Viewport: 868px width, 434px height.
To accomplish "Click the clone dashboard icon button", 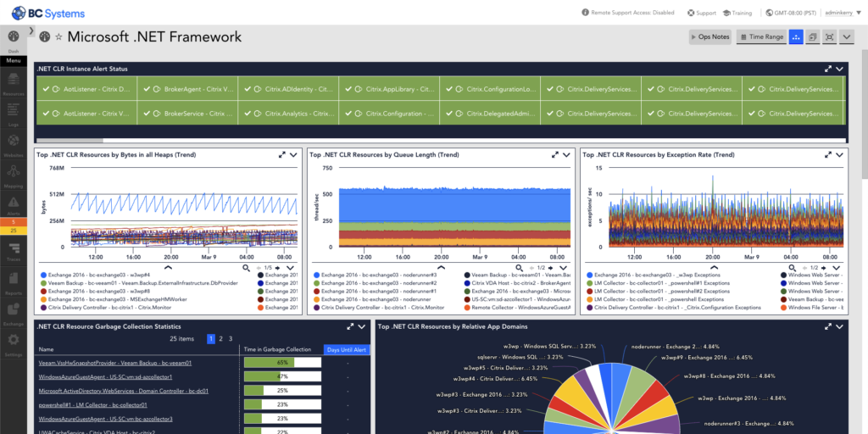I will pos(813,37).
